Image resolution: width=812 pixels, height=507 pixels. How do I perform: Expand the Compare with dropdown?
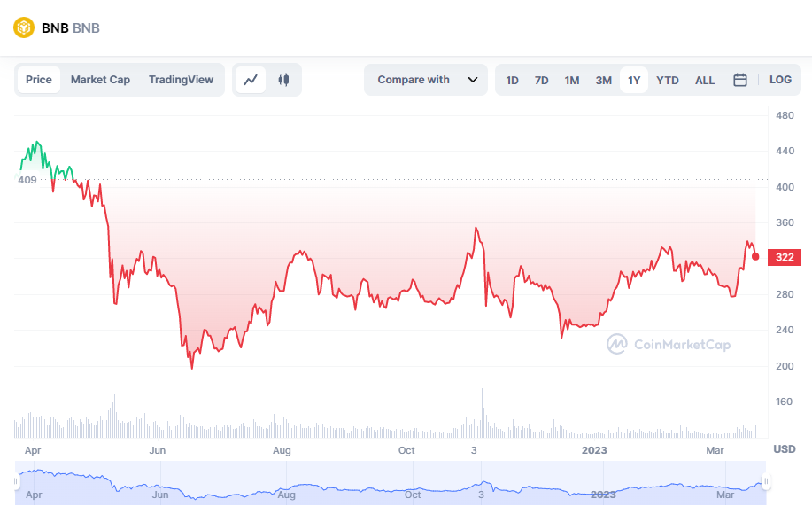pos(426,80)
